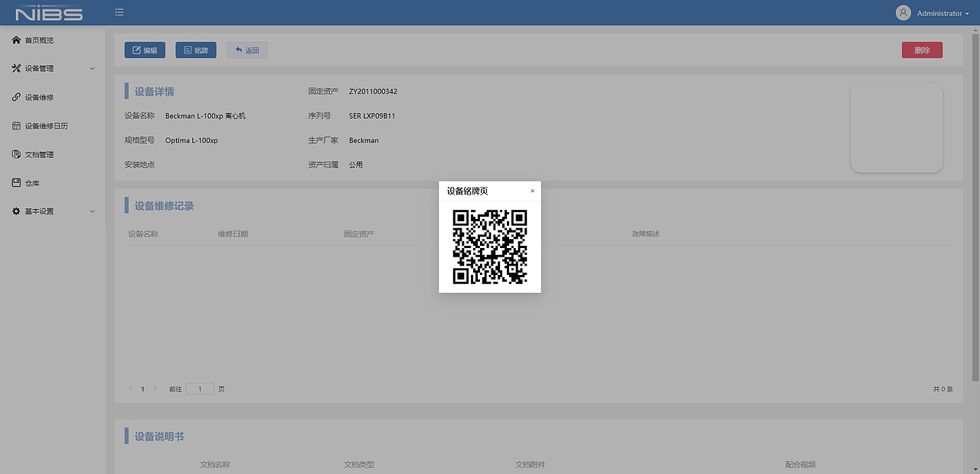Click the 返回 back button
Screen dimensions: 980x474
(x=247, y=50)
